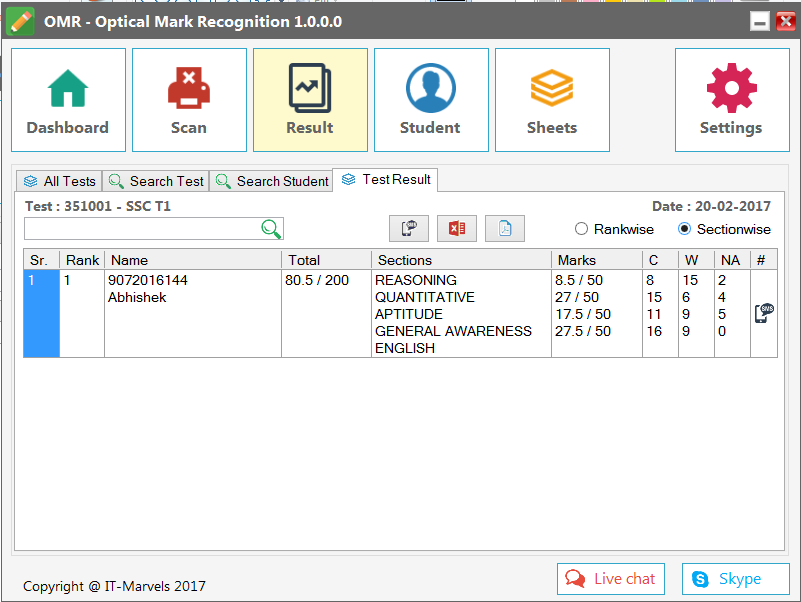
Task: Open Skype support link
Action: click(736, 579)
